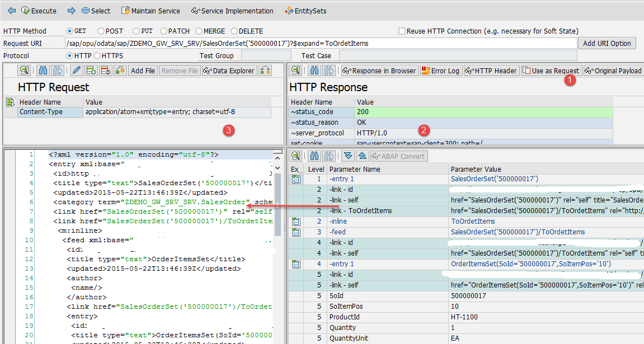Select the POST HTTP method radio button
644x344 pixels.
pos(101,31)
